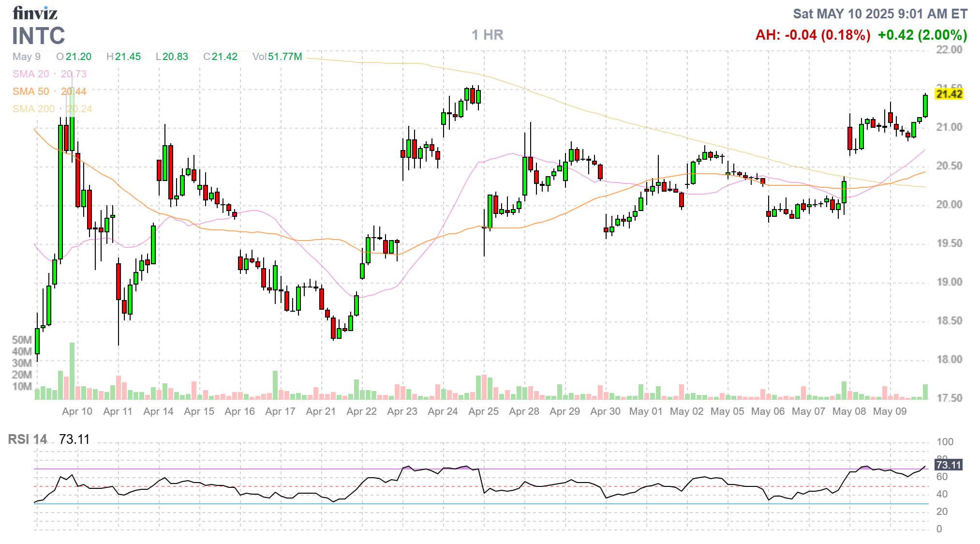Click the 50M volume axis label
The image size is (980, 544).
pyautogui.click(x=22, y=340)
